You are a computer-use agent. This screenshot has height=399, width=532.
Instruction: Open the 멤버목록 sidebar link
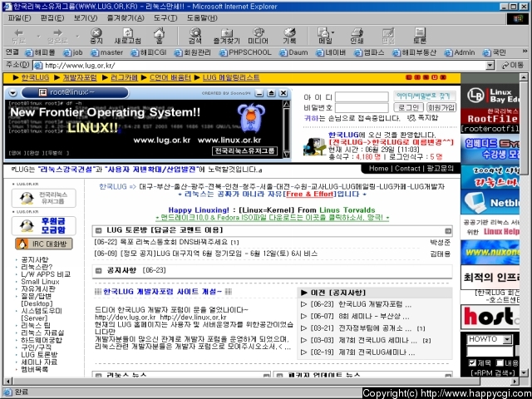coord(35,369)
